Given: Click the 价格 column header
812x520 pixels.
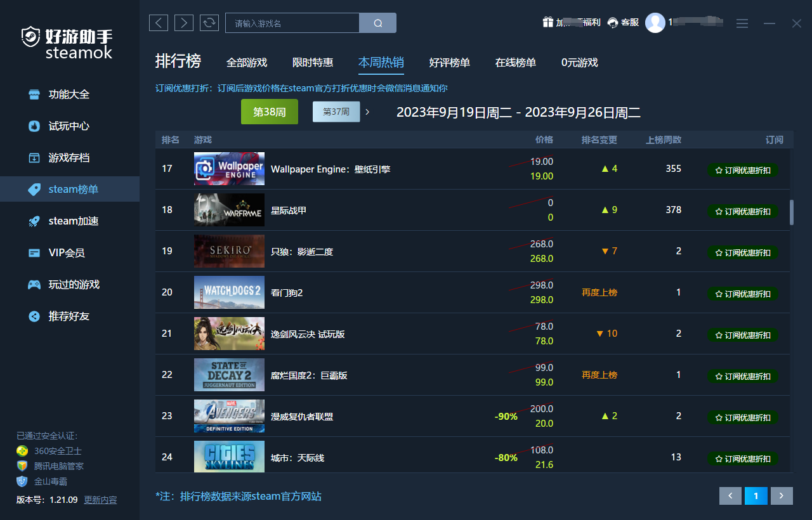Looking at the screenshot, I should (544, 140).
